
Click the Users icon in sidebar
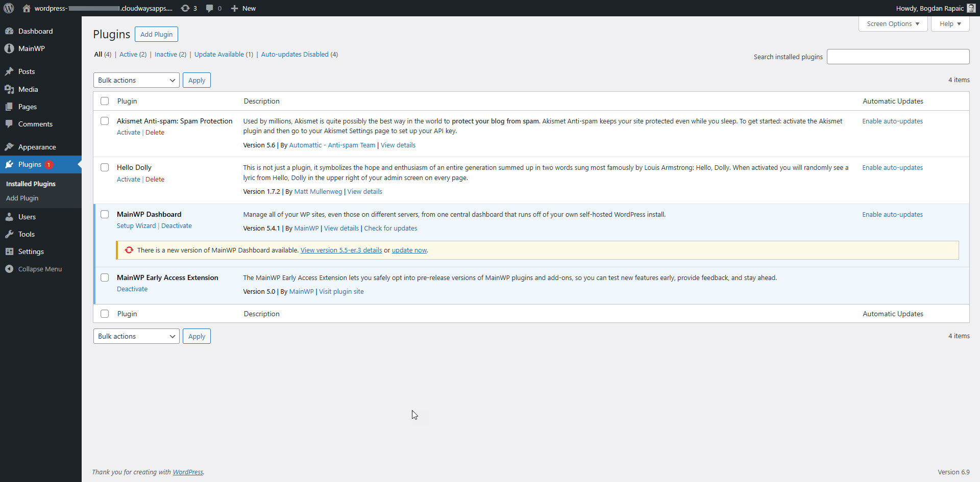9,217
